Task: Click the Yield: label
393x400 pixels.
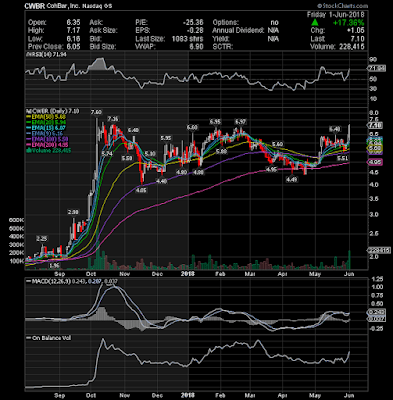Action: tap(222, 39)
